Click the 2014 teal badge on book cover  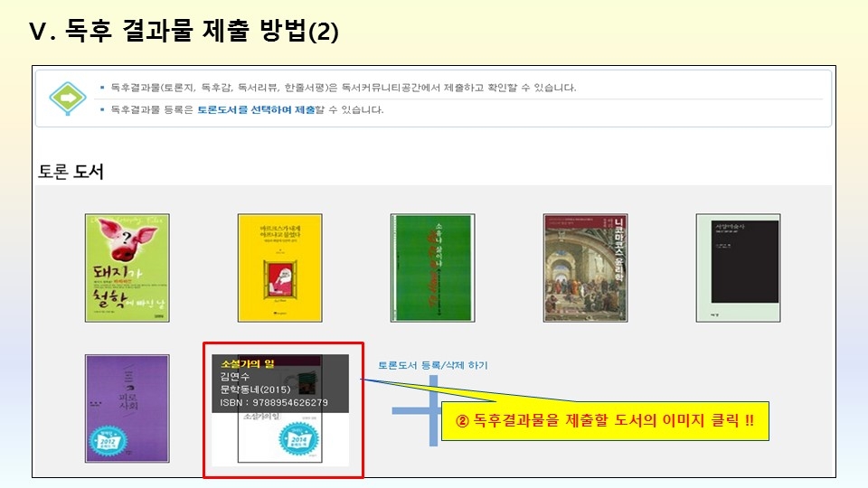click(x=299, y=440)
